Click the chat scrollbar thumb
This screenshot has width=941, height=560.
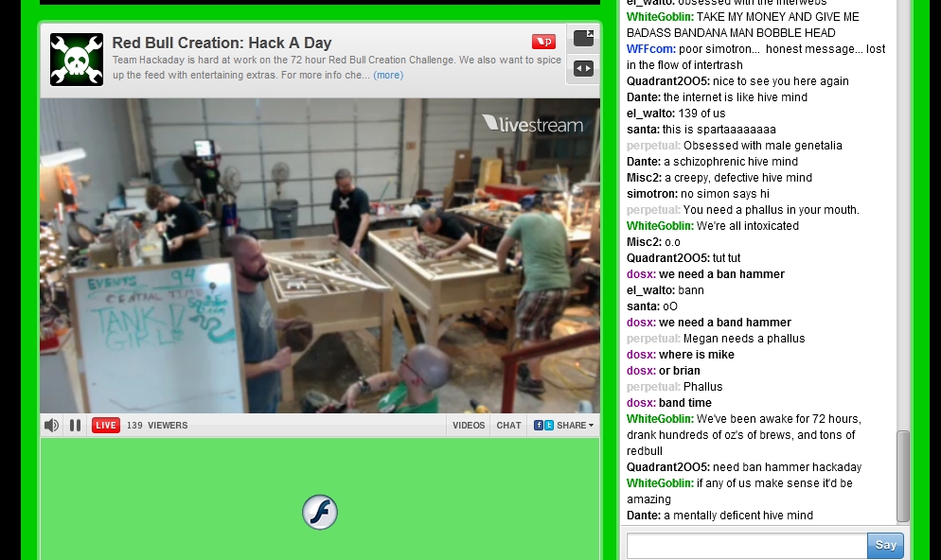902,476
